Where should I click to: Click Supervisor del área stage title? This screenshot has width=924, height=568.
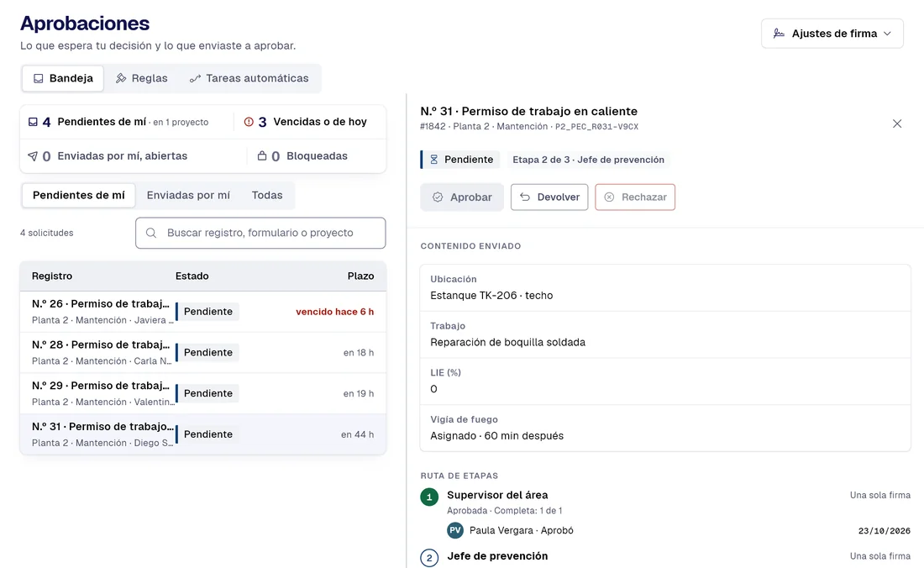(497, 495)
